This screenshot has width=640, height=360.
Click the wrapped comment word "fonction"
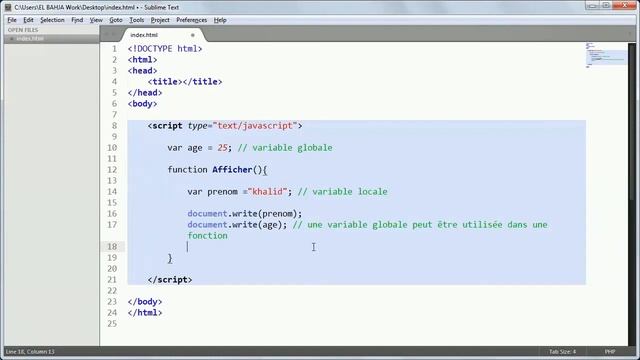point(207,236)
